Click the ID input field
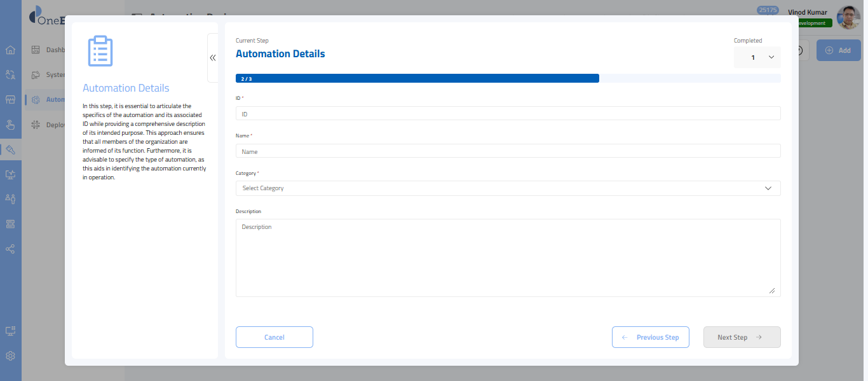868x381 pixels. 508,114
